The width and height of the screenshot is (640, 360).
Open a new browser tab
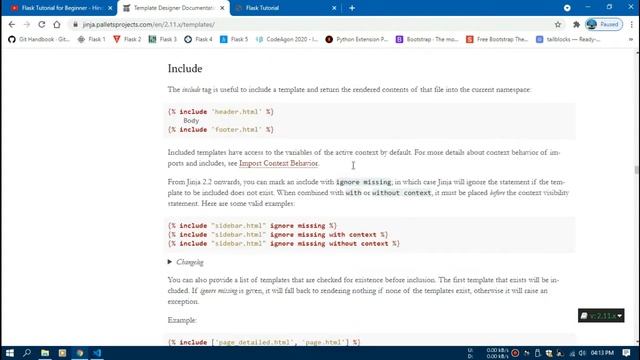click(352, 8)
